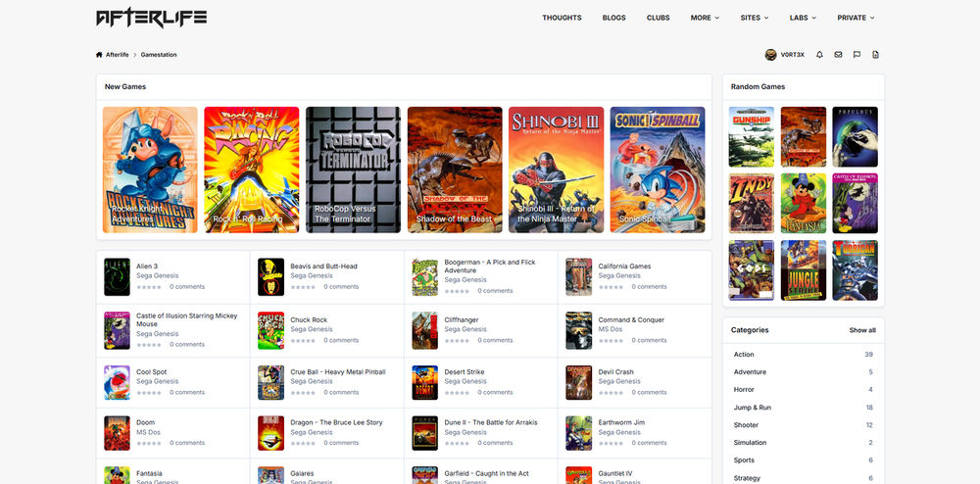Open the notifications bell icon
Screen dimensions: 980x484
point(819,55)
